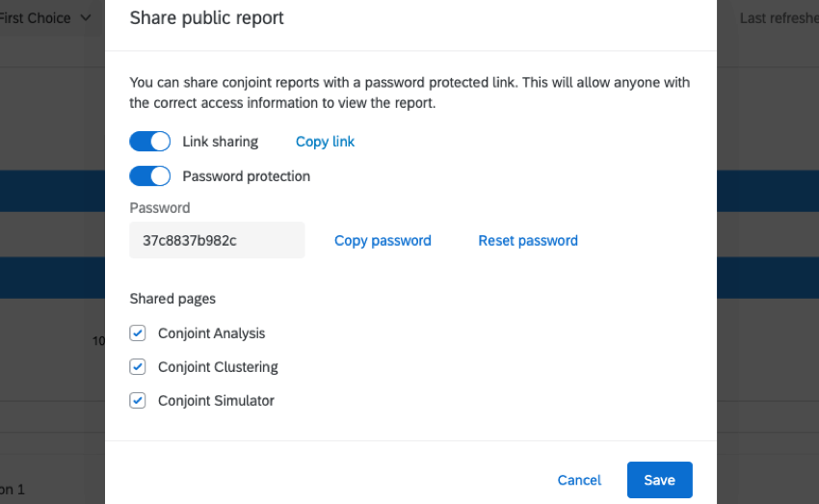Toggle the Link sharing switch
Image resolution: width=819 pixels, height=504 pixels.
[x=149, y=142]
